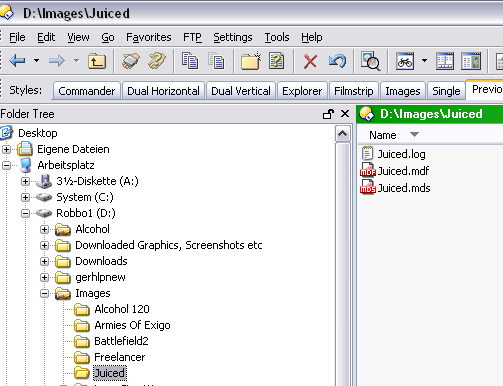Switch to the Explorer style
503x386 pixels.
(302, 91)
